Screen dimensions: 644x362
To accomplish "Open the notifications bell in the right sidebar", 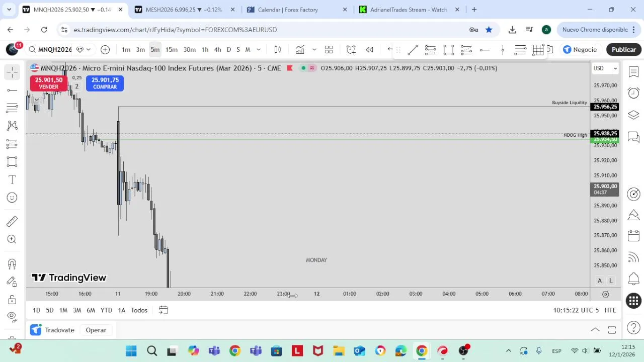I will pyautogui.click(x=633, y=279).
